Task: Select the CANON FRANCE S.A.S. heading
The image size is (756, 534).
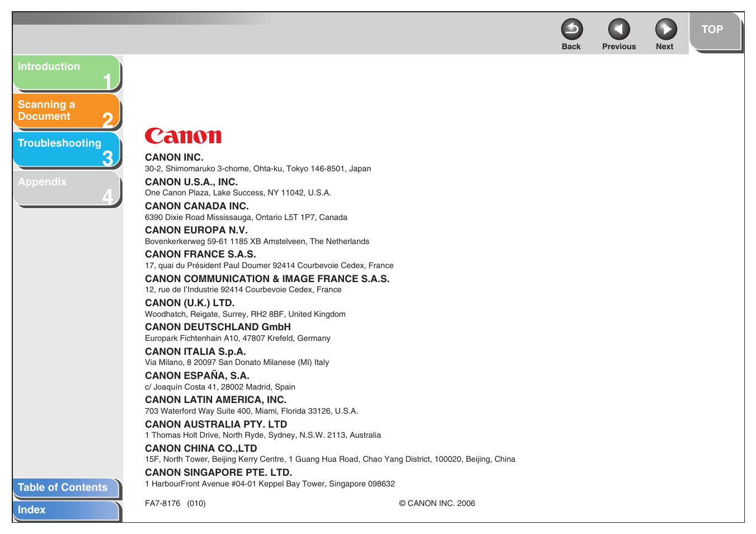Action: point(200,254)
